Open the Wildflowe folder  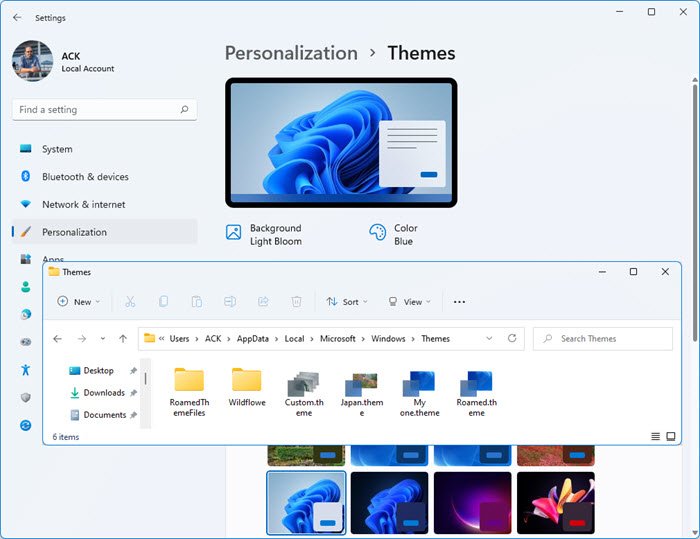point(246,390)
